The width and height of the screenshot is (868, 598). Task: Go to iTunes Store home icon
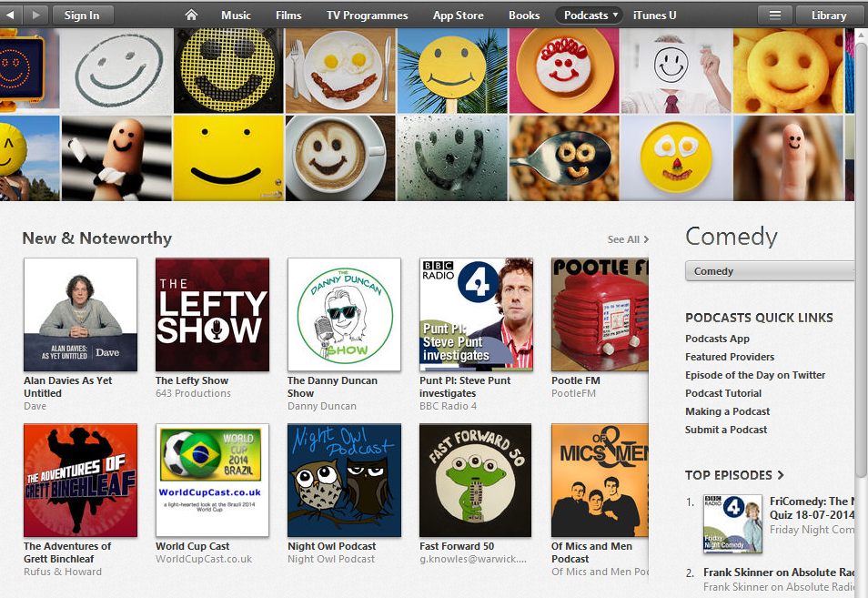191,15
